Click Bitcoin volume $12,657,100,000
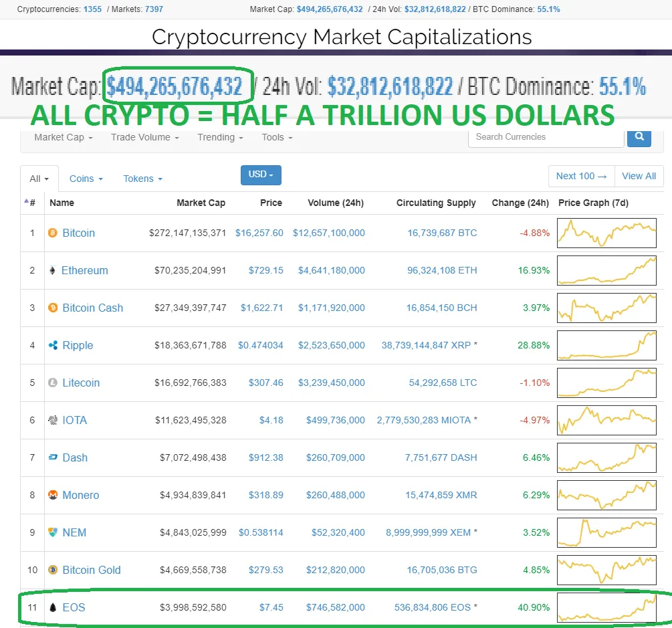This screenshot has height=628, width=672. click(329, 233)
